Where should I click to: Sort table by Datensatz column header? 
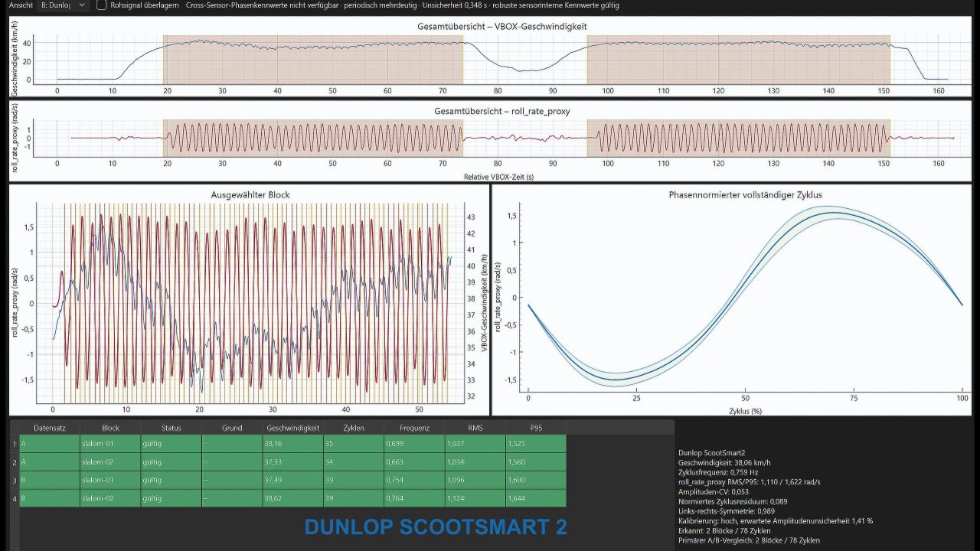click(50, 428)
